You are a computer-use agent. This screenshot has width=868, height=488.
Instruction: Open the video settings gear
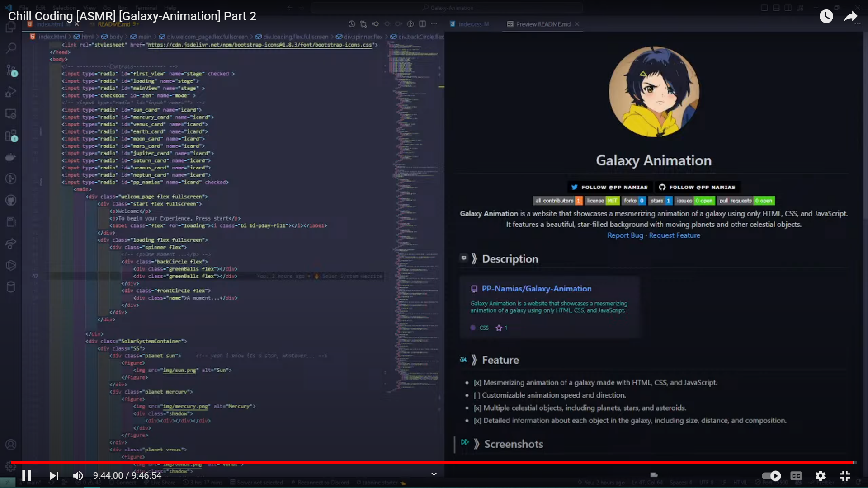[821, 476]
